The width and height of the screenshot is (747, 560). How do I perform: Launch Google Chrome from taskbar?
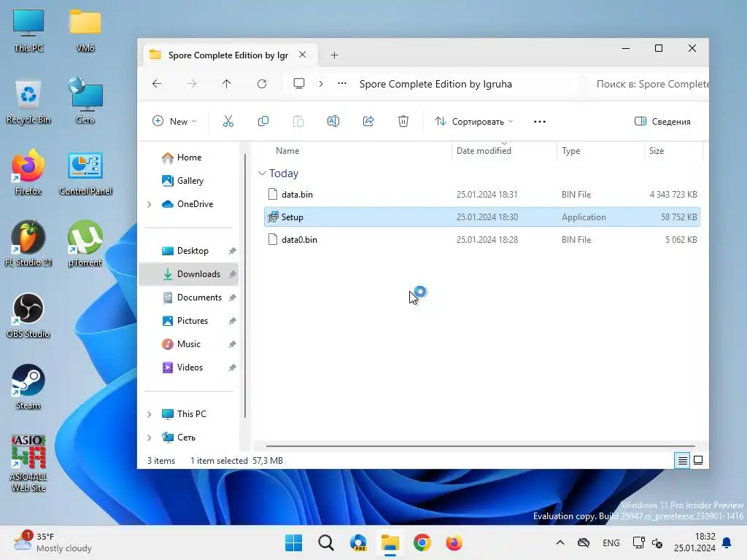[x=422, y=542]
